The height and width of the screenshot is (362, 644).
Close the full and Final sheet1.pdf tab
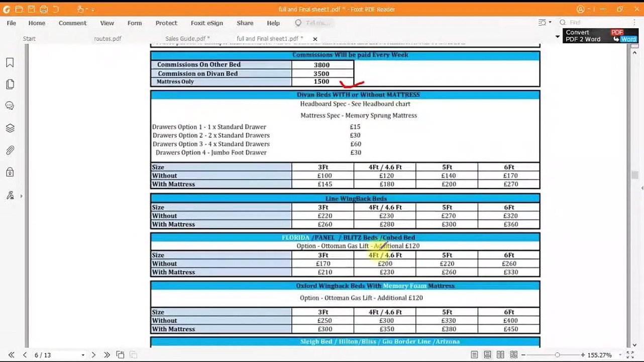tap(315, 39)
